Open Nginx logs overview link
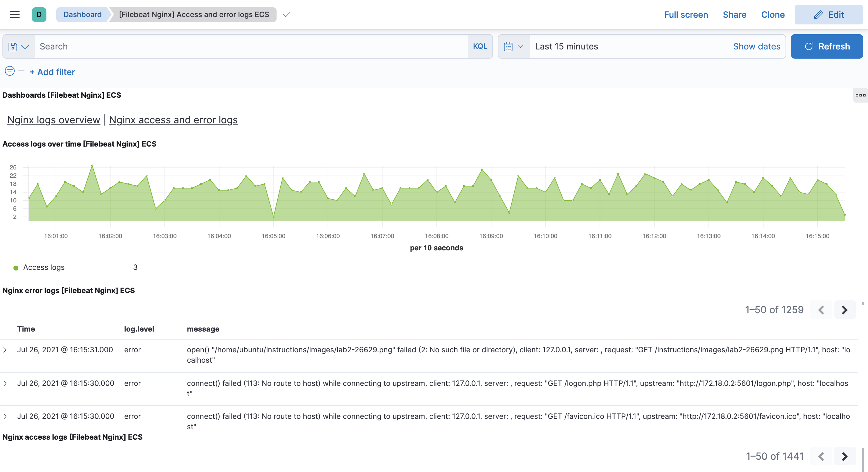The width and height of the screenshot is (868, 472). coord(53,120)
